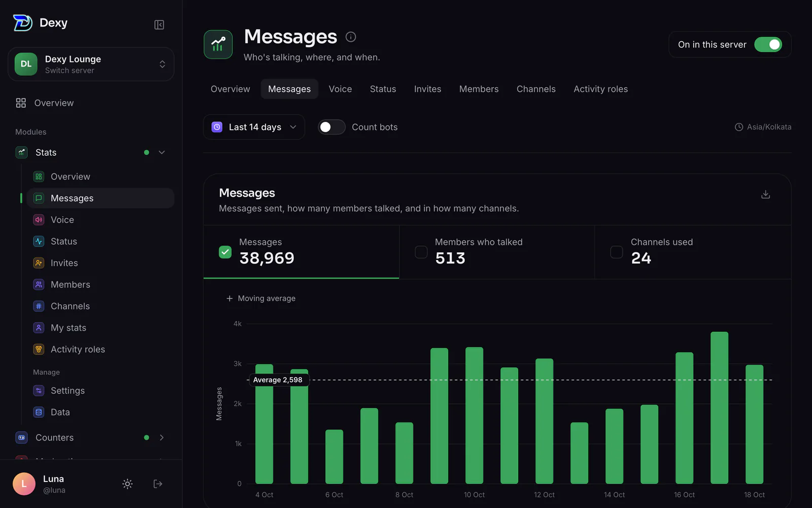Image resolution: width=812 pixels, height=508 pixels.
Task: Open the sidebar Voice stats icon
Action: [39, 220]
